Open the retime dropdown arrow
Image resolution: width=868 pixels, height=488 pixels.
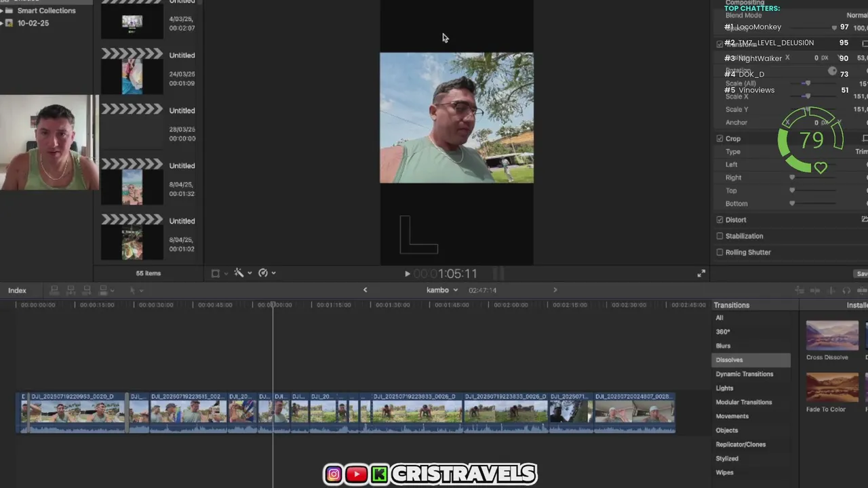(x=273, y=273)
